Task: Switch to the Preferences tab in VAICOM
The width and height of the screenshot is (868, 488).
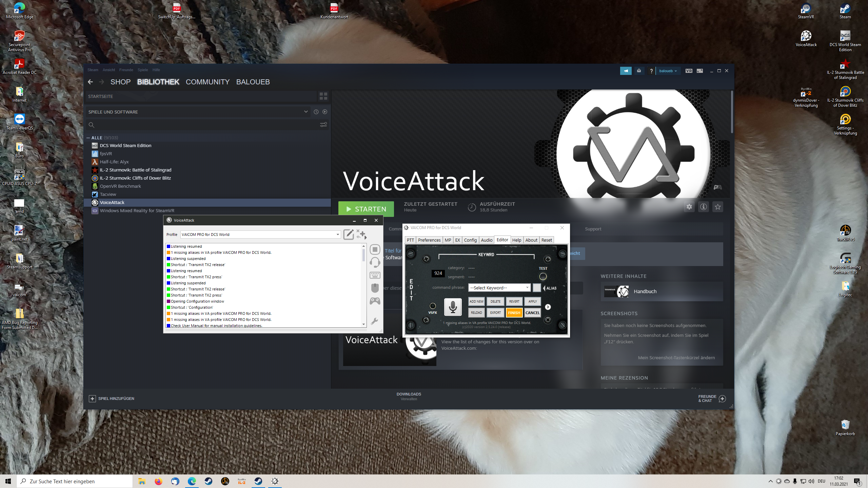Action: (429, 240)
